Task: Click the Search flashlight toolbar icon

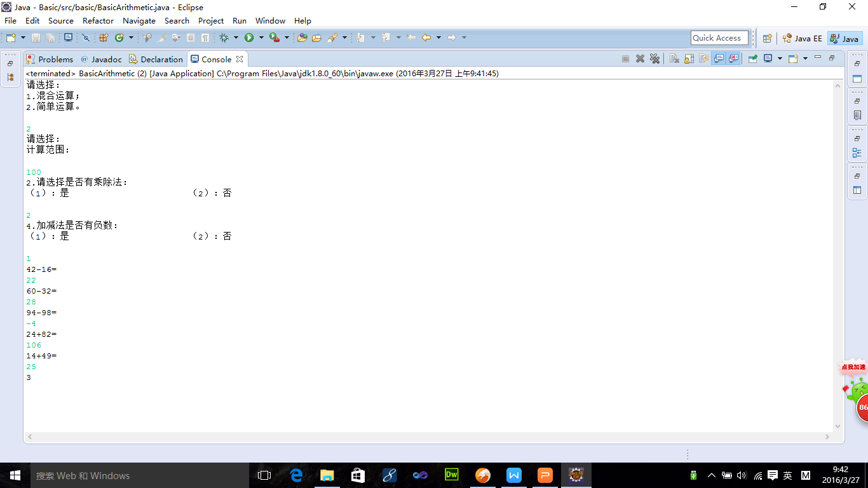Action: [332, 37]
